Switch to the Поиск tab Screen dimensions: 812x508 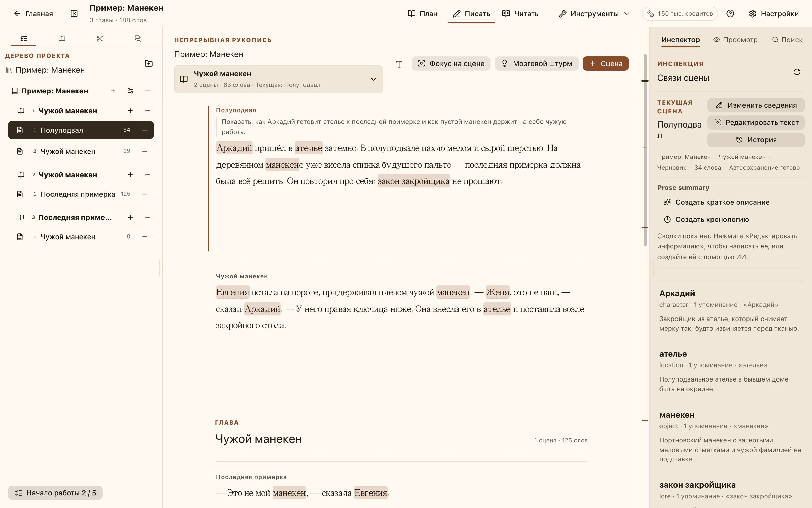point(787,40)
